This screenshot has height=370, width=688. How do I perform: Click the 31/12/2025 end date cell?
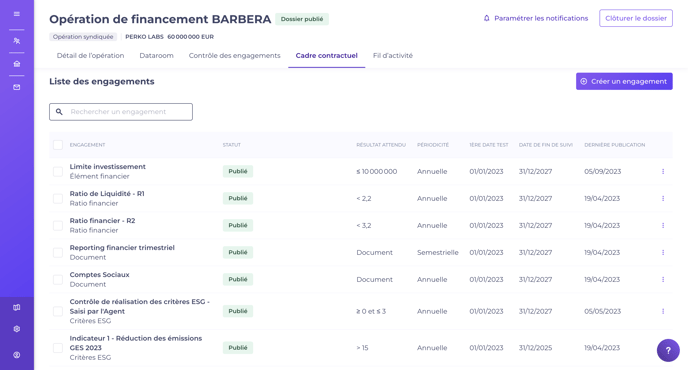(535, 348)
